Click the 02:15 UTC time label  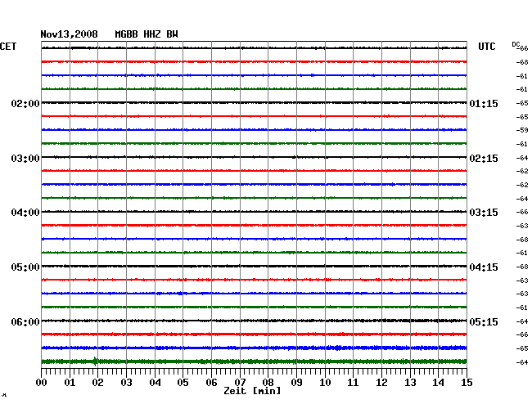tap(484, 159)
